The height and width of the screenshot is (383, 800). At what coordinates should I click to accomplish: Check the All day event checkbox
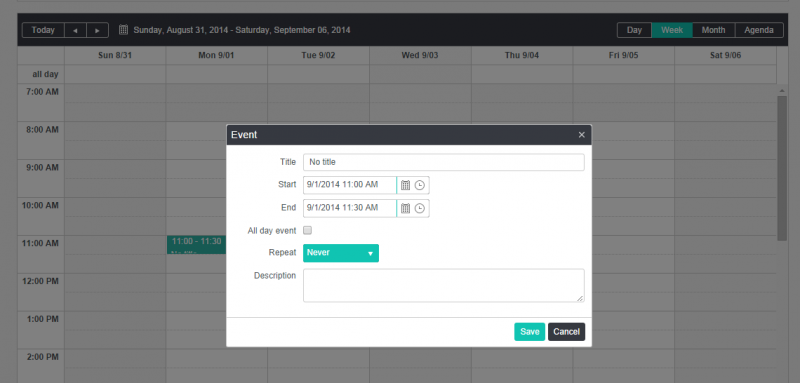pos(307,231)
